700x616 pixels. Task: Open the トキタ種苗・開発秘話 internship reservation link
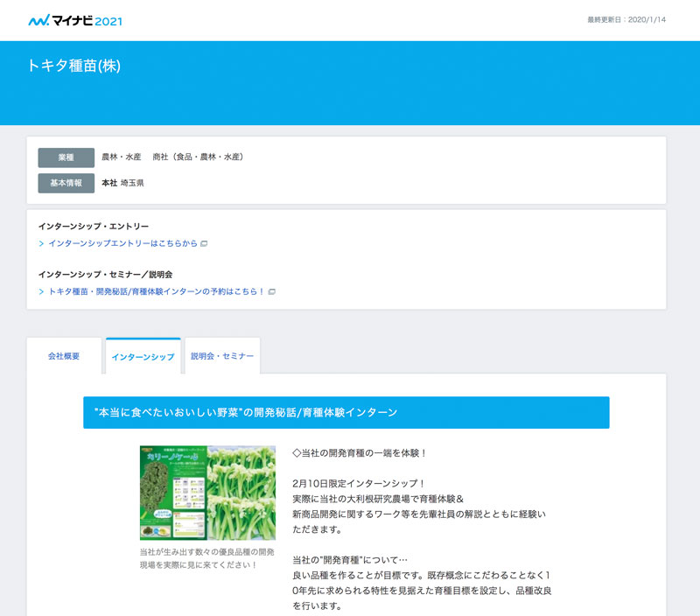[157, 291]
